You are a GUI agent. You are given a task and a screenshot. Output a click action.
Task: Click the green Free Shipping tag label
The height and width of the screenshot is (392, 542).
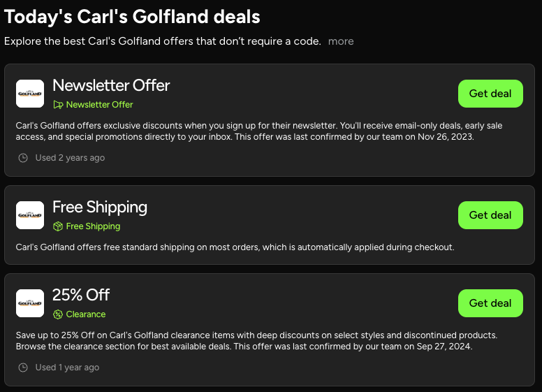(93, 226)
